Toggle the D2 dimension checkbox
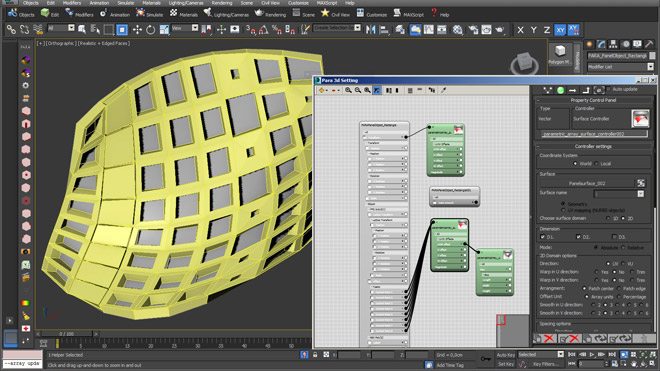 578,237
